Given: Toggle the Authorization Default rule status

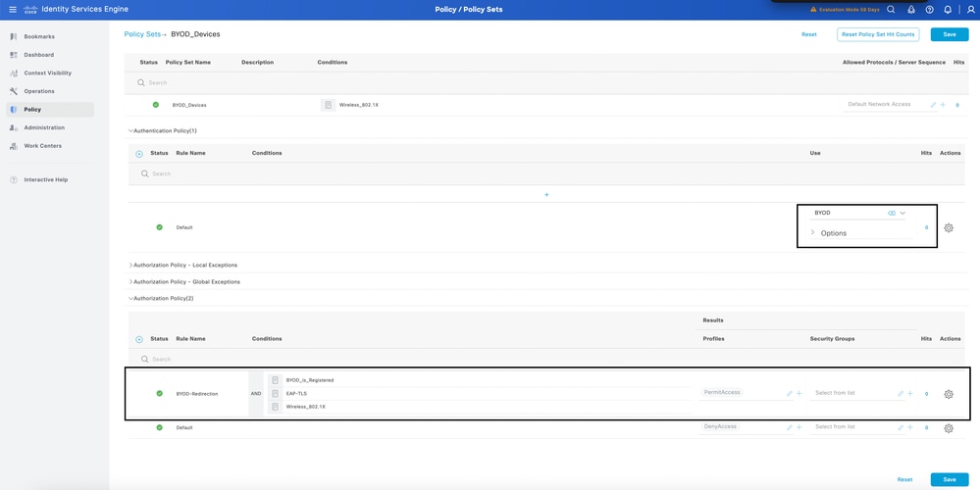Looking at the screenshot, I should tap(159, 427).
